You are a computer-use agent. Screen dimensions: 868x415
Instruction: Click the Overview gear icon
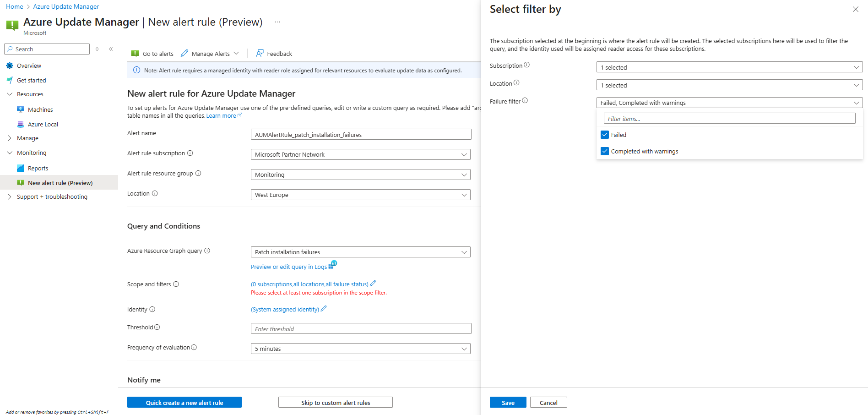pyautogui.click(x=10, y=66)
